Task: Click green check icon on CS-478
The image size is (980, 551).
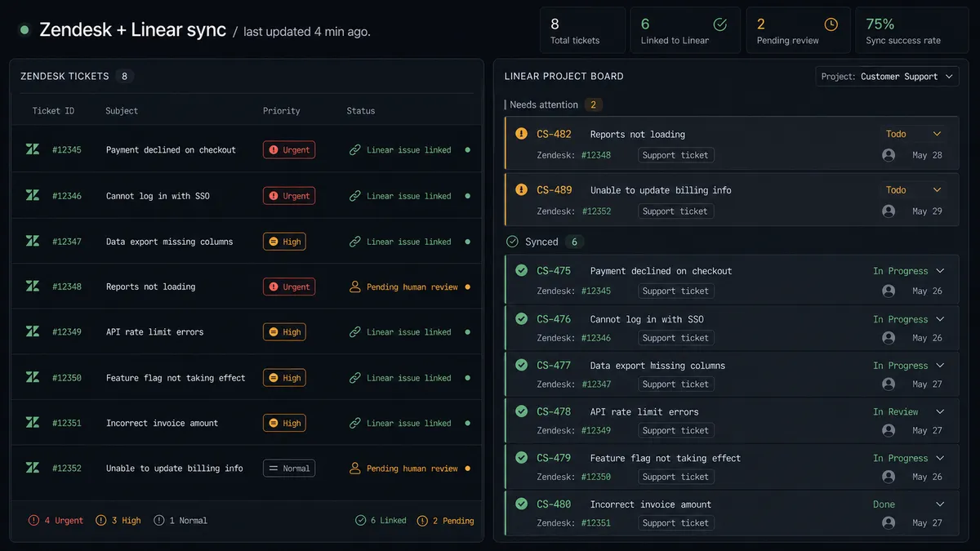Action: tap(521, 411)
